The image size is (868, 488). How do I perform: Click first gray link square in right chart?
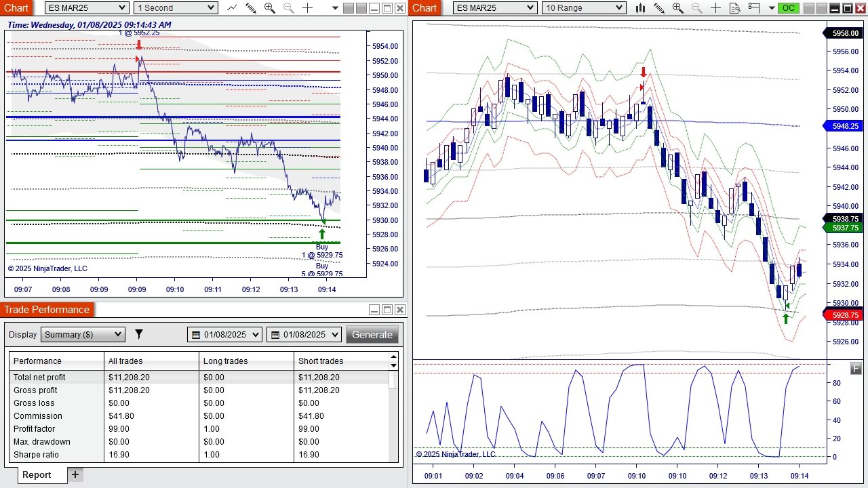point(809,8)
